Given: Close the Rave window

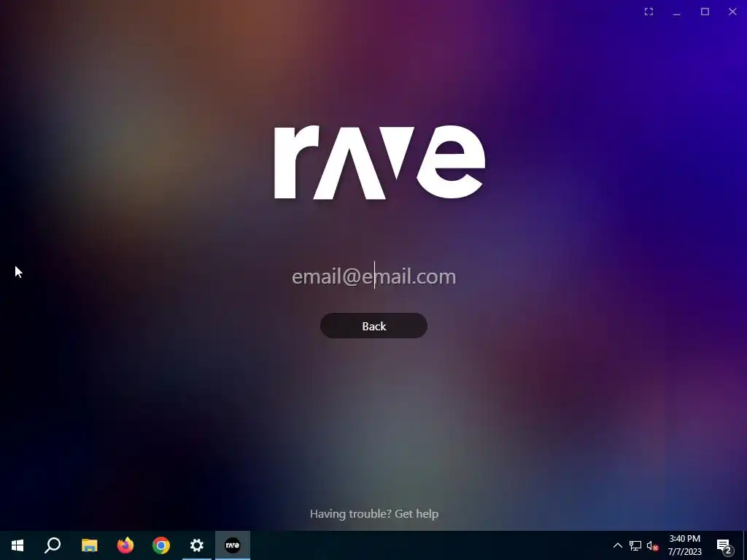Looking at the screenshot, I should pos(732,12).
